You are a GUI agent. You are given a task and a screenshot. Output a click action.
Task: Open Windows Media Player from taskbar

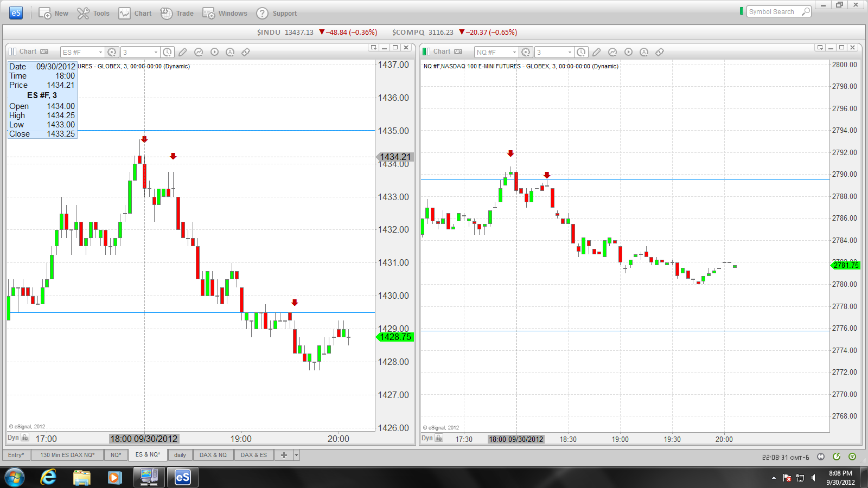click(114, 478)
